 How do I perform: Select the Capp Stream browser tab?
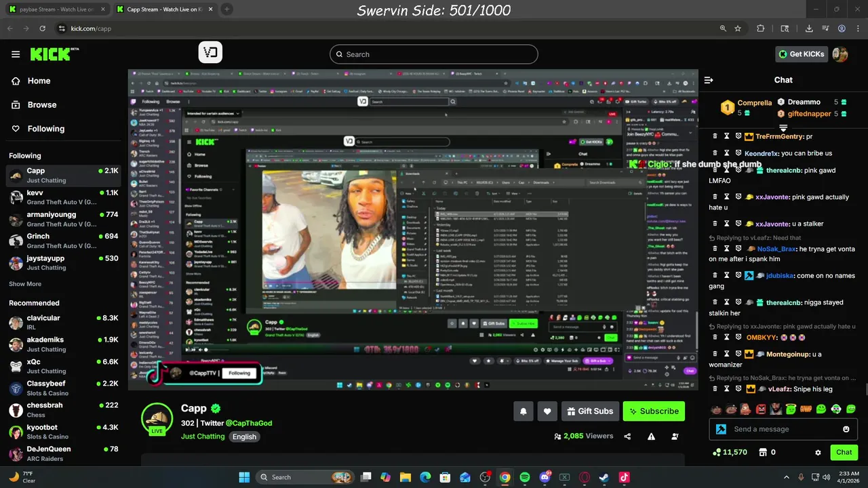pos(163,9)
